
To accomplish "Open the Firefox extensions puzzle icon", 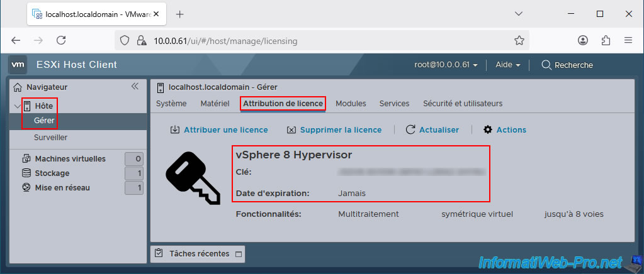I will [606, 40].
